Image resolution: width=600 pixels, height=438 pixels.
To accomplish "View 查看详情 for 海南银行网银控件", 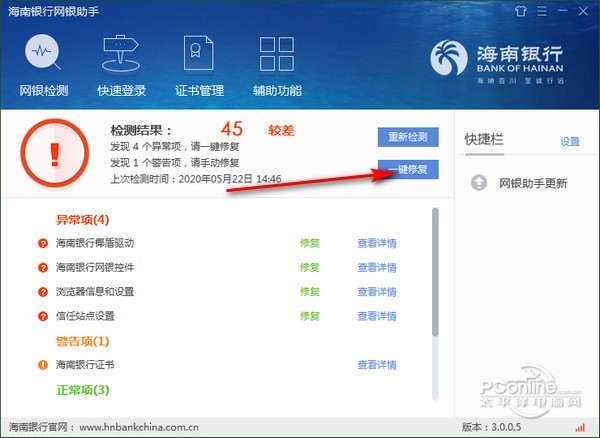I will (x=377, y=267).
